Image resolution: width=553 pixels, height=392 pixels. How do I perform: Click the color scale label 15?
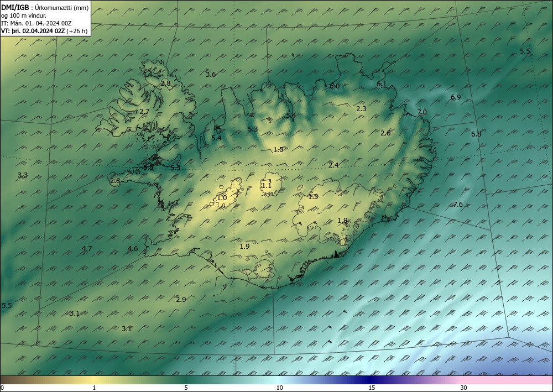pos(372,388)
